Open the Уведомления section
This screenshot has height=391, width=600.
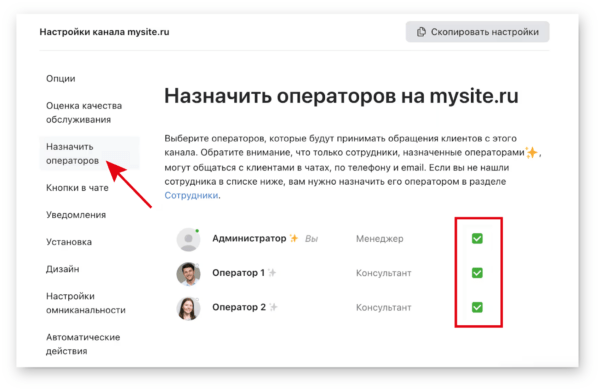tap(76, 215)
